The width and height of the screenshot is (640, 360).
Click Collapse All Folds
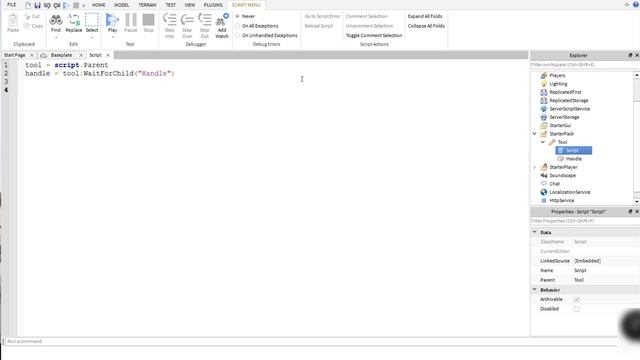426,26
